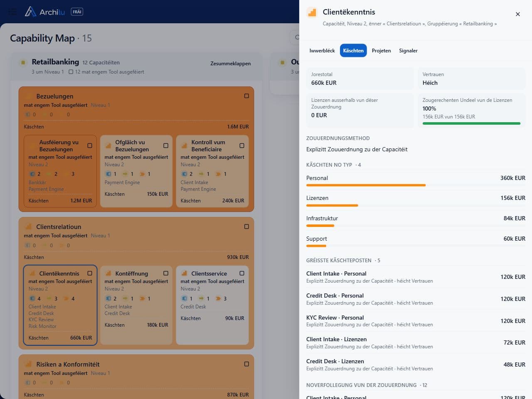Click 'Client Intake · Personal' top cost item

click(x=416, y=277)
